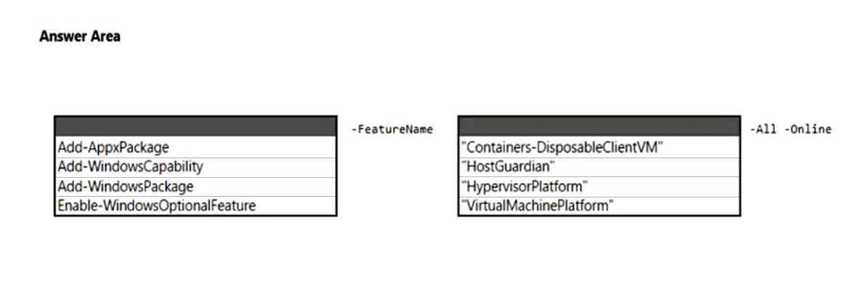Click the Answer Area heading
The height and width of the screenshot is (286, 868).
point(80,36)
